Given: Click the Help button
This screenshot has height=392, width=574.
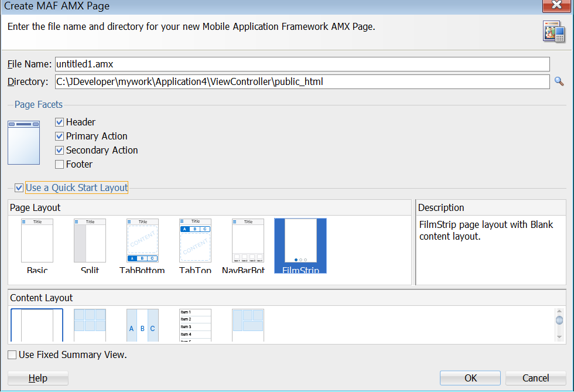Looking at the screenshot, I should point(38,378).
